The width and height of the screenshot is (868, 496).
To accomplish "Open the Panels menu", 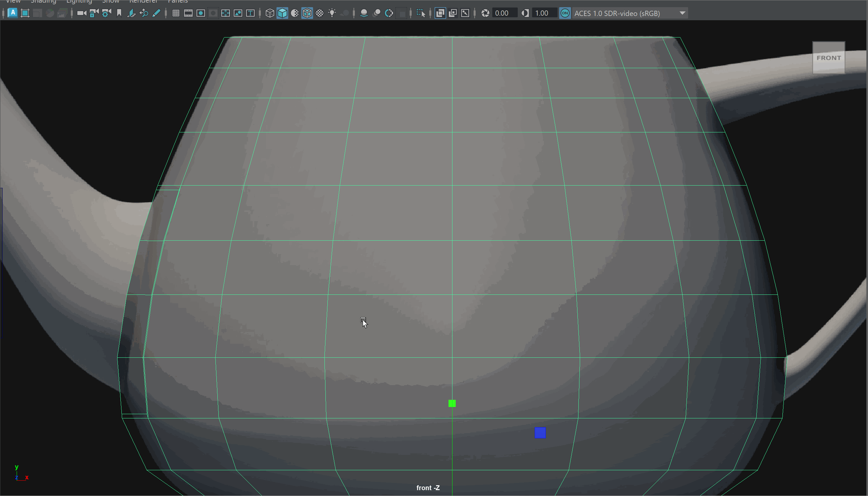I will (x=178, y=2).
